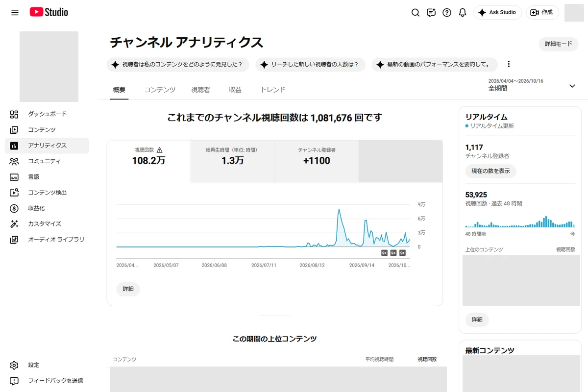588x392 pixels.
Task: Open the feedback comment icon in header
Action: pos(431,13)
